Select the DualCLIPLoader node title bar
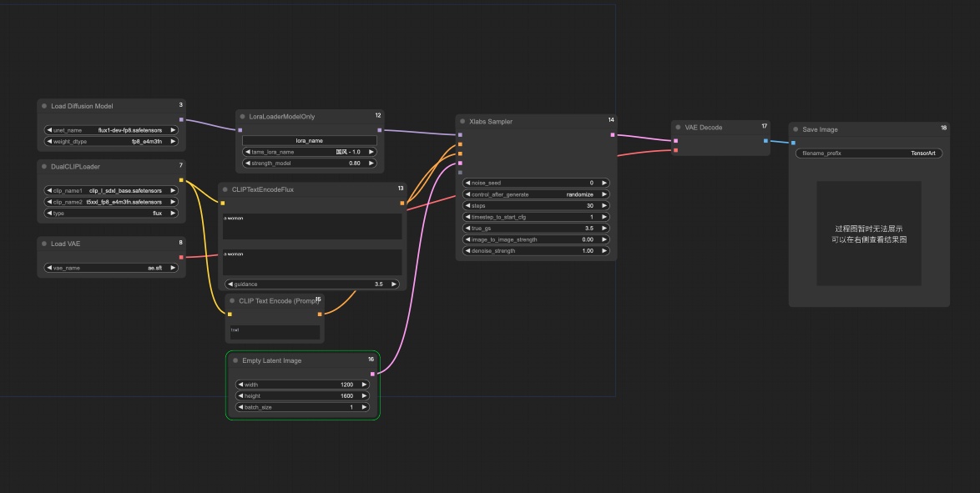The width and height of the screenshot is (980, 493). tap(109, 167)
